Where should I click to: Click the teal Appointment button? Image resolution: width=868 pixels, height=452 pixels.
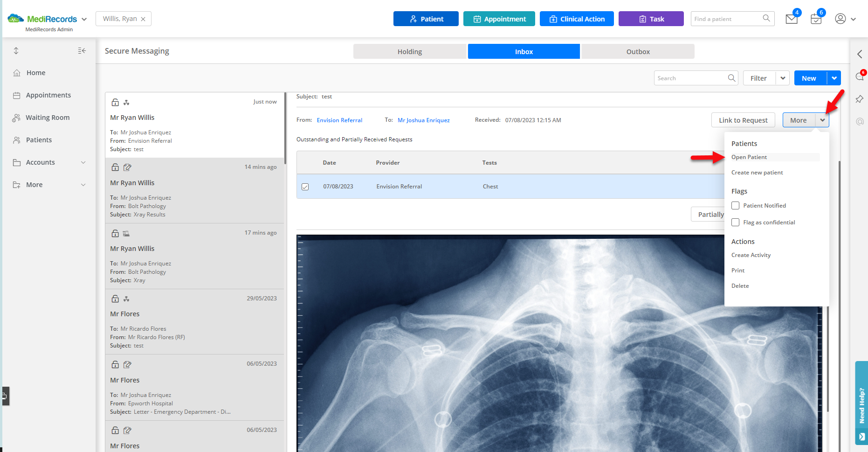(499, 19)
